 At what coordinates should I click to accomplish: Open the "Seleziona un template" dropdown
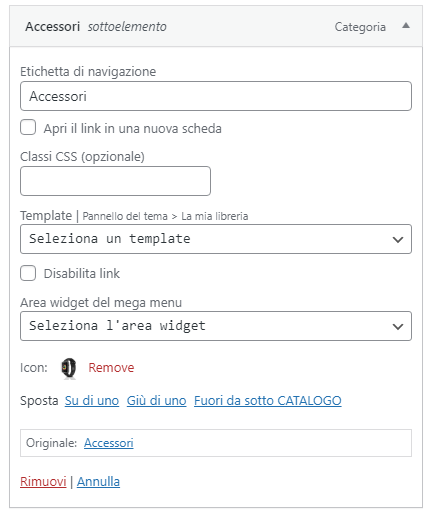(216, 239)
